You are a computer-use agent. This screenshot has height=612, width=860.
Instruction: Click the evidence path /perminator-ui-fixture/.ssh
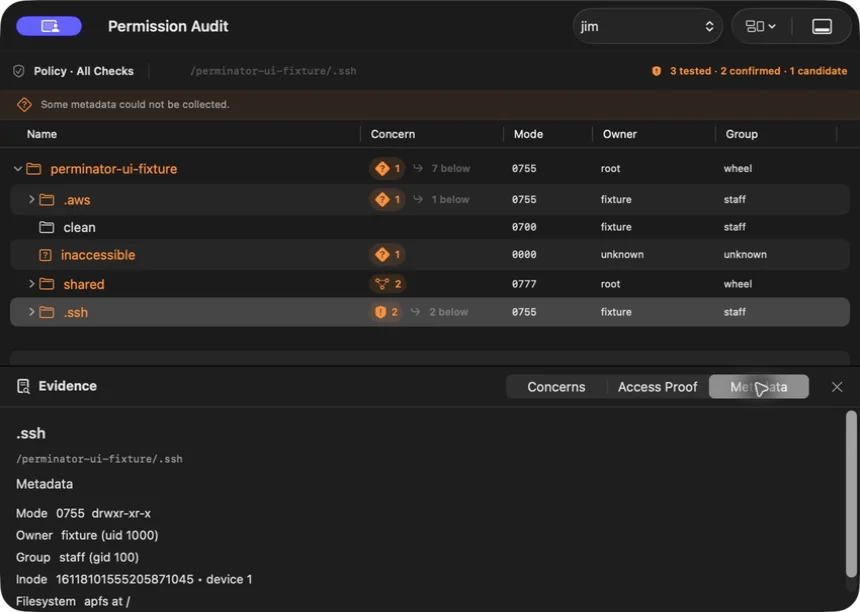(99, 459)
